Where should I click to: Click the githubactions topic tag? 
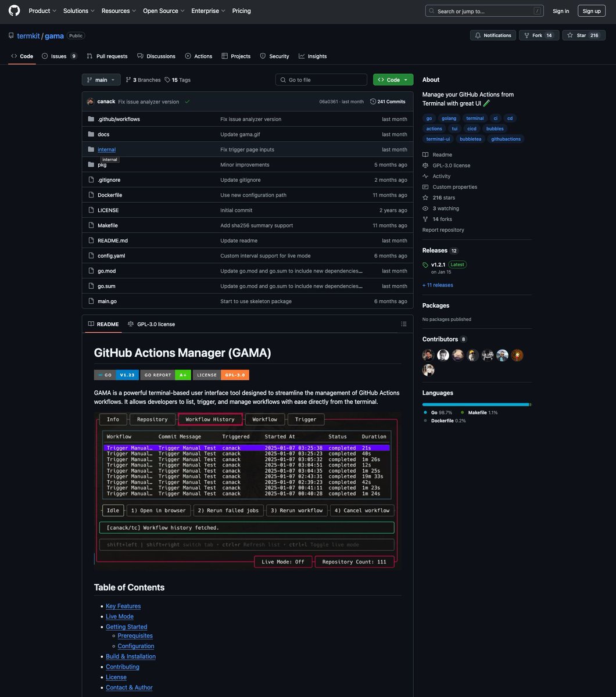[x=506, y=139]
